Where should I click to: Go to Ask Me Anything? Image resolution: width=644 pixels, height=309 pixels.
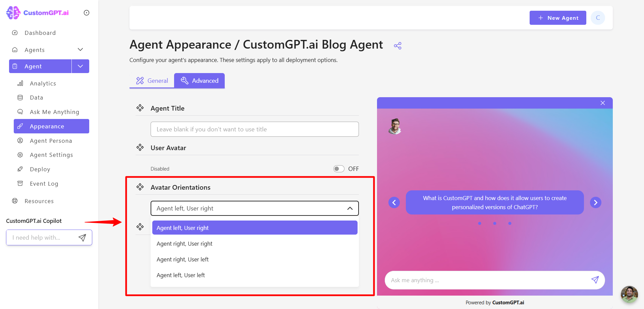tap(54, 112)
